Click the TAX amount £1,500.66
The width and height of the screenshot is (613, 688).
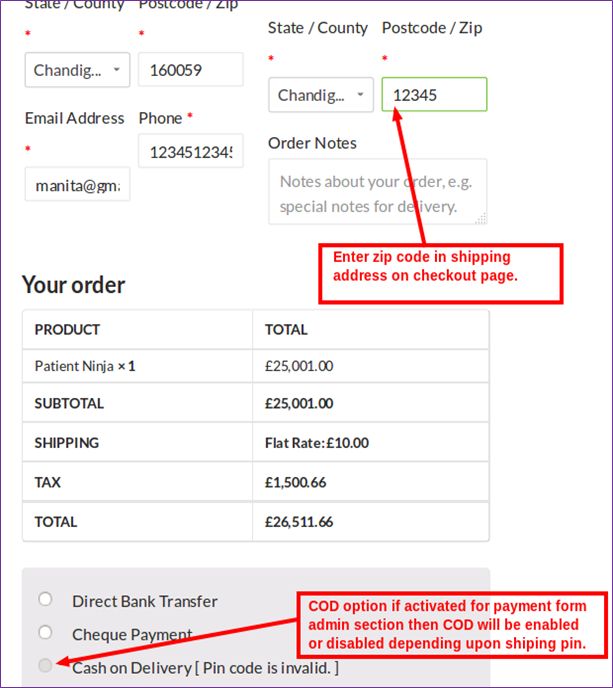pyautogui.click(x=295, y=482)
